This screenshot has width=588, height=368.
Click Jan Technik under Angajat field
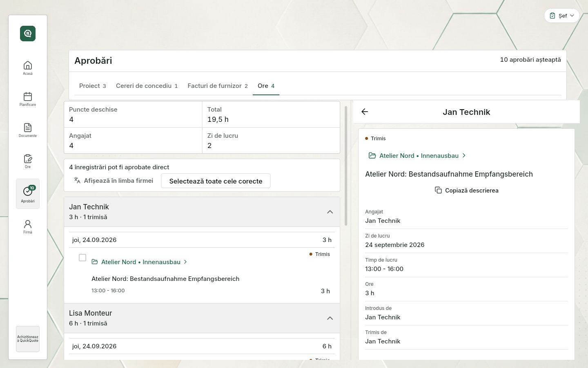(x=383, y=221)
